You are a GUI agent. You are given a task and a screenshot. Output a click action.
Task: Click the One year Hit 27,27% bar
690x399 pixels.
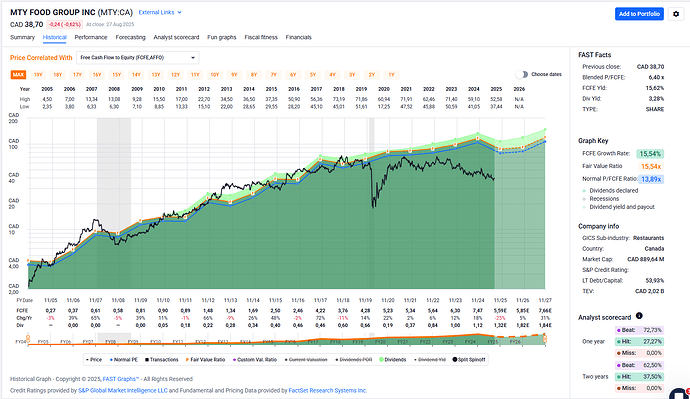click(x=639, y=341)
